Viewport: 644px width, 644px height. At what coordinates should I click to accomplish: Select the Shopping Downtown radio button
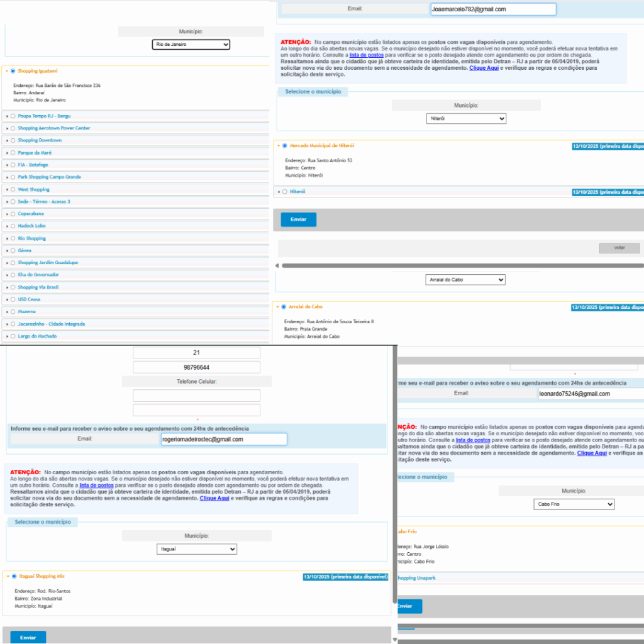(13, 140)
